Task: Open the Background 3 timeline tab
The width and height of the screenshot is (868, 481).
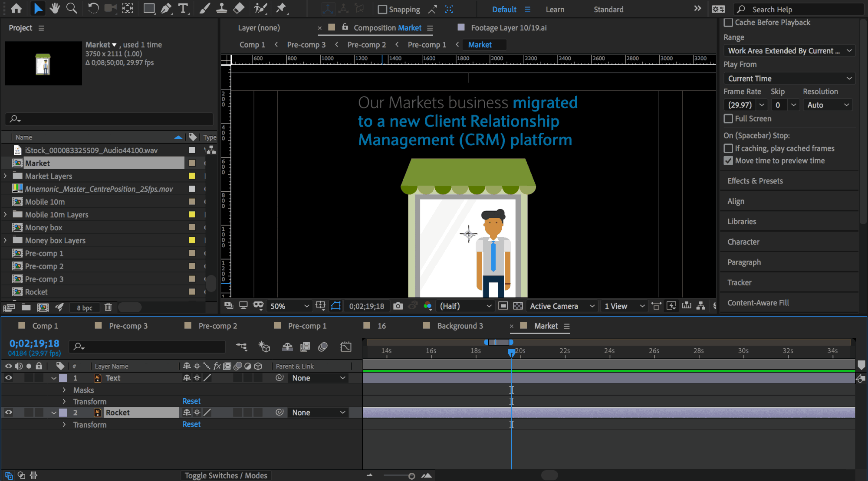Action: click(x=460, y=326)
